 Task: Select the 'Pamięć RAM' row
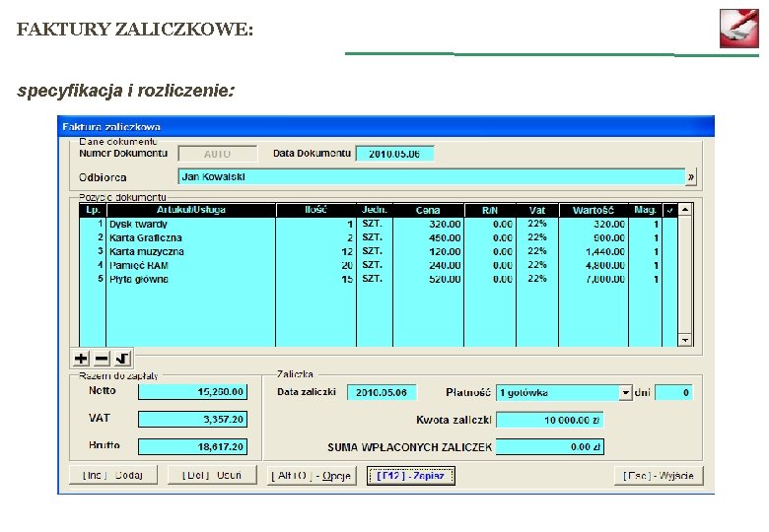[379, 265]
